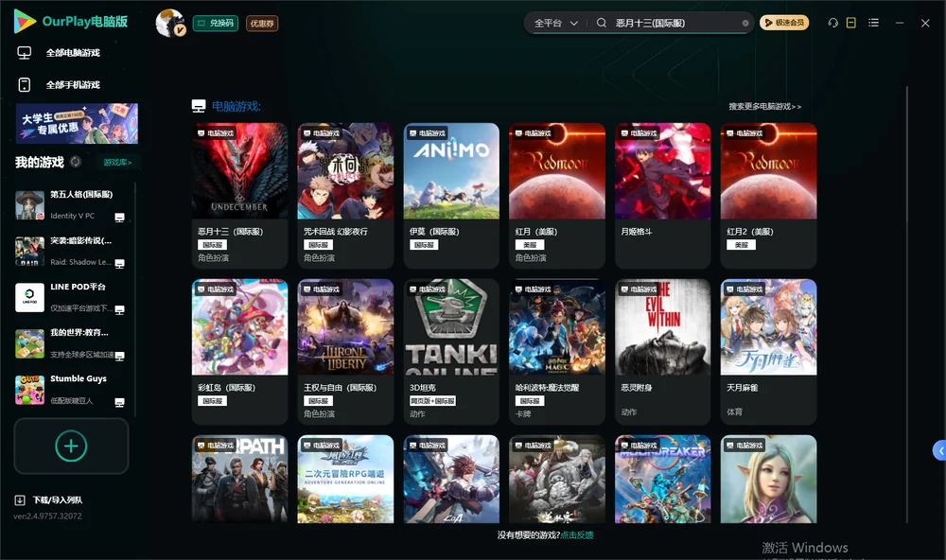
Task: Click the search magnifier icon
Action: coord(601,23)
